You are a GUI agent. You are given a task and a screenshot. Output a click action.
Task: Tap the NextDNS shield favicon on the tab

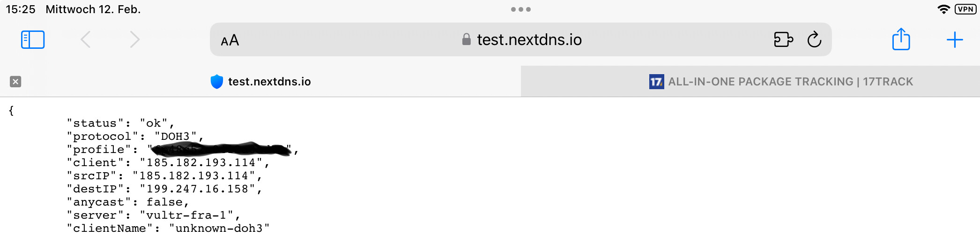217,82
